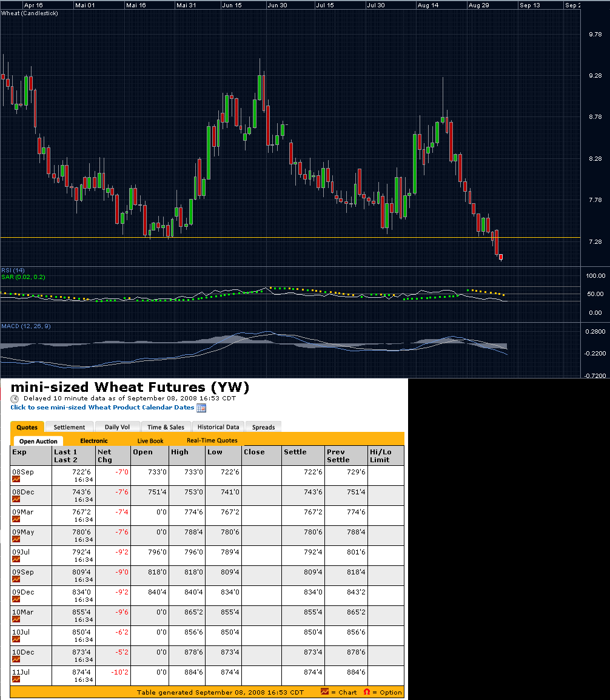
Task: Click the red Option legend icon in footer
Action: tap(366, 692)
